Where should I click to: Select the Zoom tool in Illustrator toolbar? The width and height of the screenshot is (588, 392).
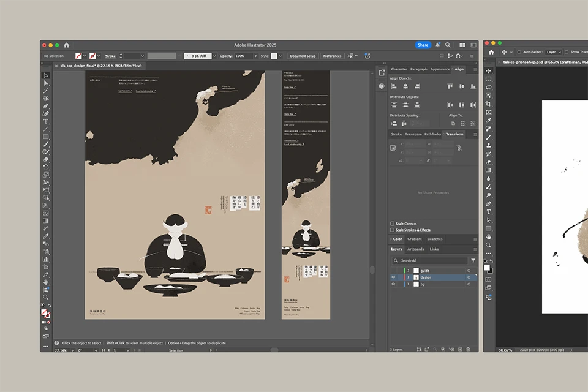click(46, 297)
